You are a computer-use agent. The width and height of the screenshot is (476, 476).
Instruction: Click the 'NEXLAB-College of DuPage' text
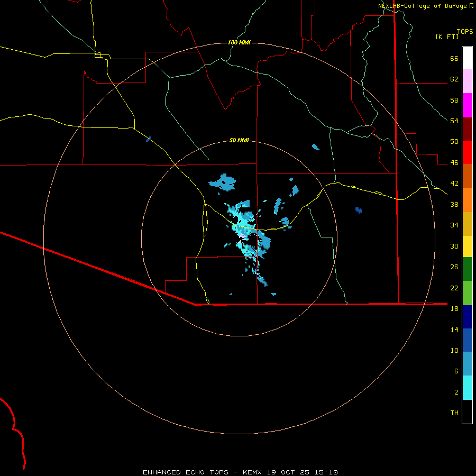tap(422, 6)
